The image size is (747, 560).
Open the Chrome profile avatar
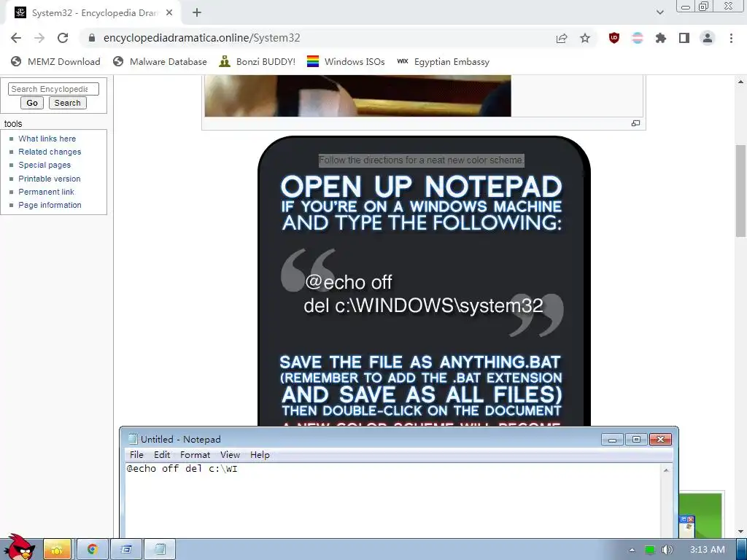(x=708, y=38)
